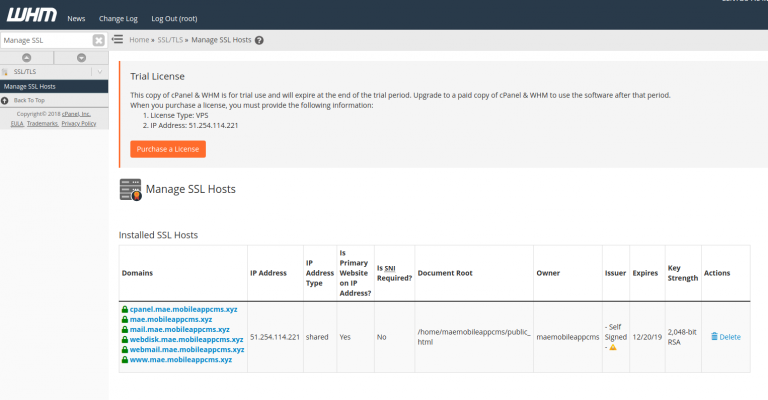Clear the Manage SSL search box

[98, 40]
